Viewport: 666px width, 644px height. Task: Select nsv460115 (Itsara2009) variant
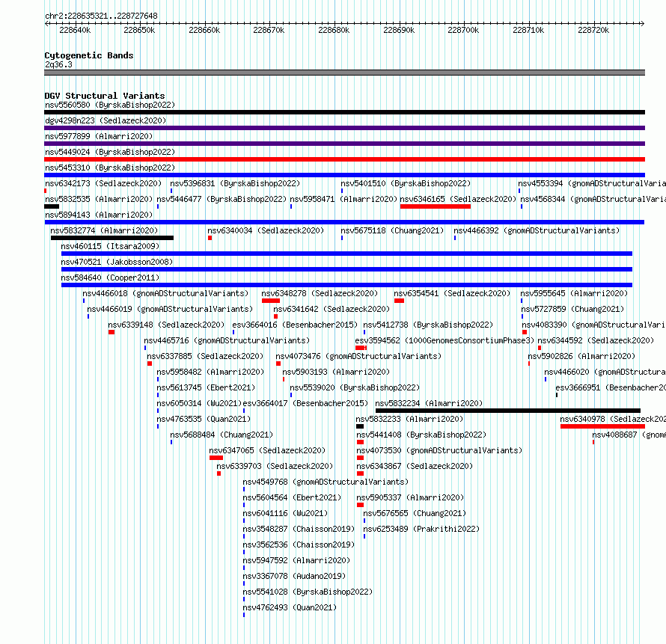point(111,246)
